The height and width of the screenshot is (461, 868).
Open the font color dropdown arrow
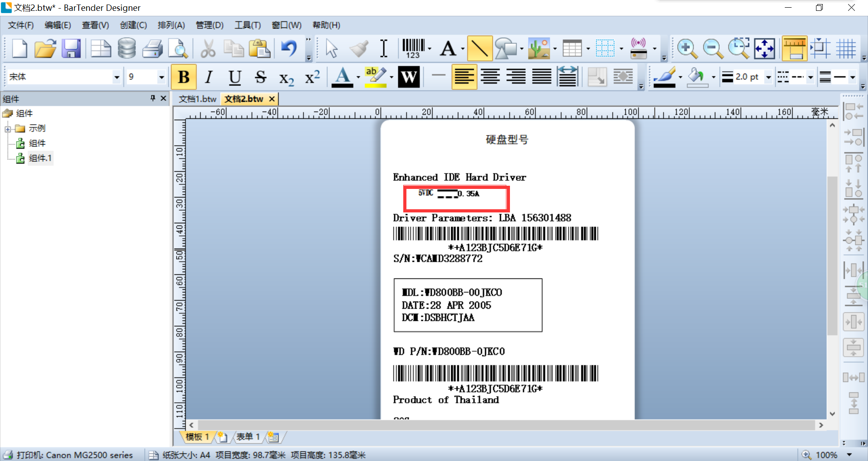(x=358, y=77)
